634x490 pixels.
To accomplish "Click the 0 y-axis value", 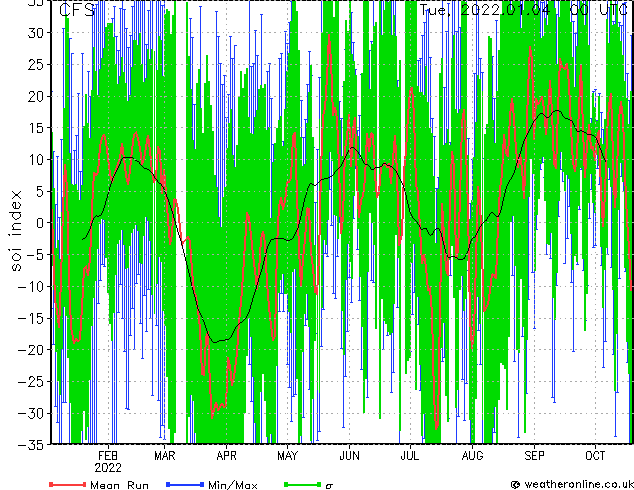I will click(40, 223).
